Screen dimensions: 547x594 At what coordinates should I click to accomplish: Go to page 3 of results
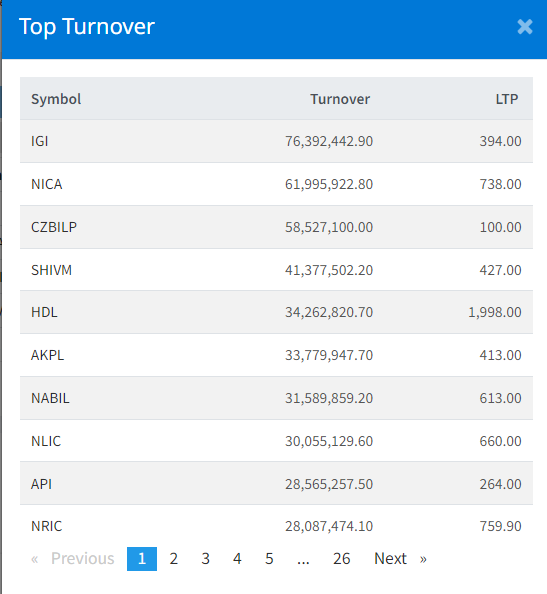pos(205,558)
